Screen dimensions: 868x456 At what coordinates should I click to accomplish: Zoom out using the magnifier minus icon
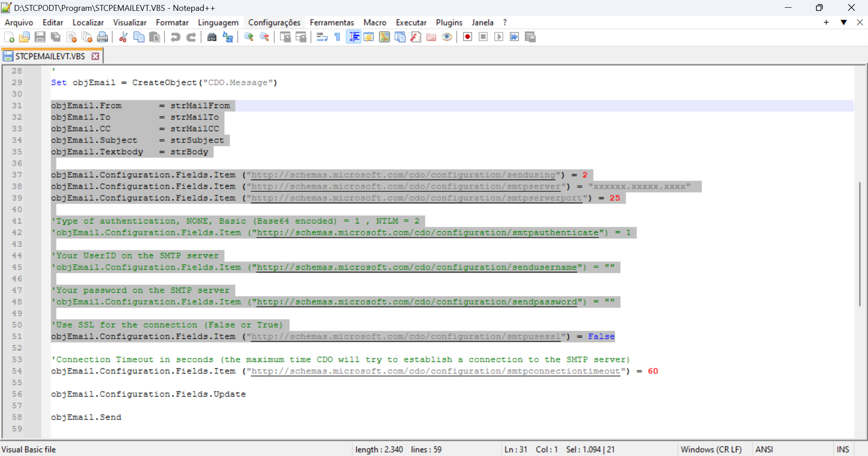264,37
